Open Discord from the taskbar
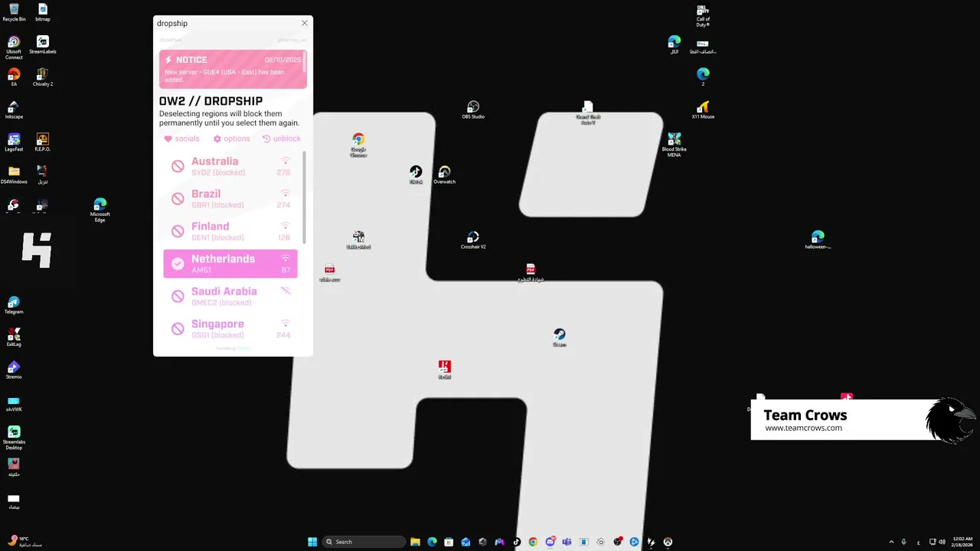Screen dimensions: 980x551 point(550,542)
